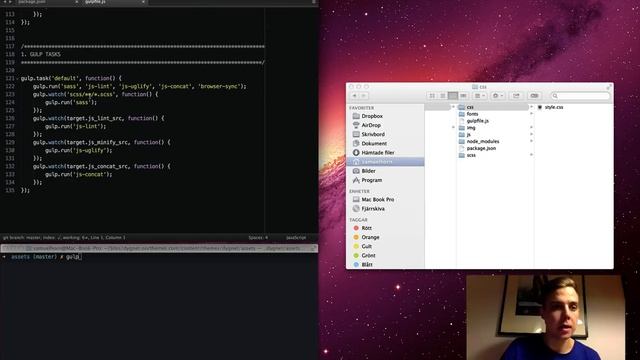Fold the gulp.task function at line 121
The width and height of the screenshot is (640, 360).
[x=18, y=78]
